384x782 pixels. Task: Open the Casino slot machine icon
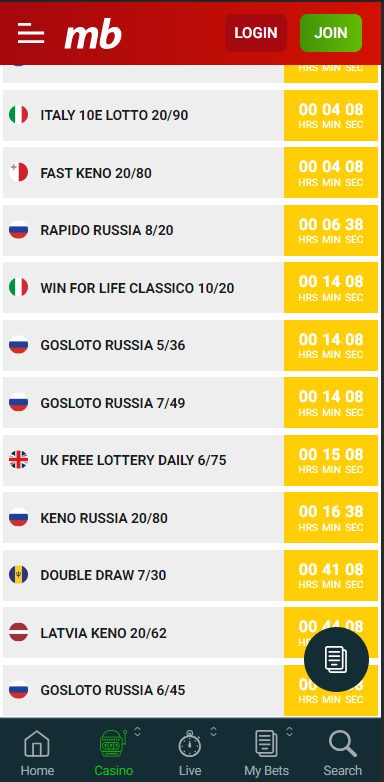coord(113,743)
